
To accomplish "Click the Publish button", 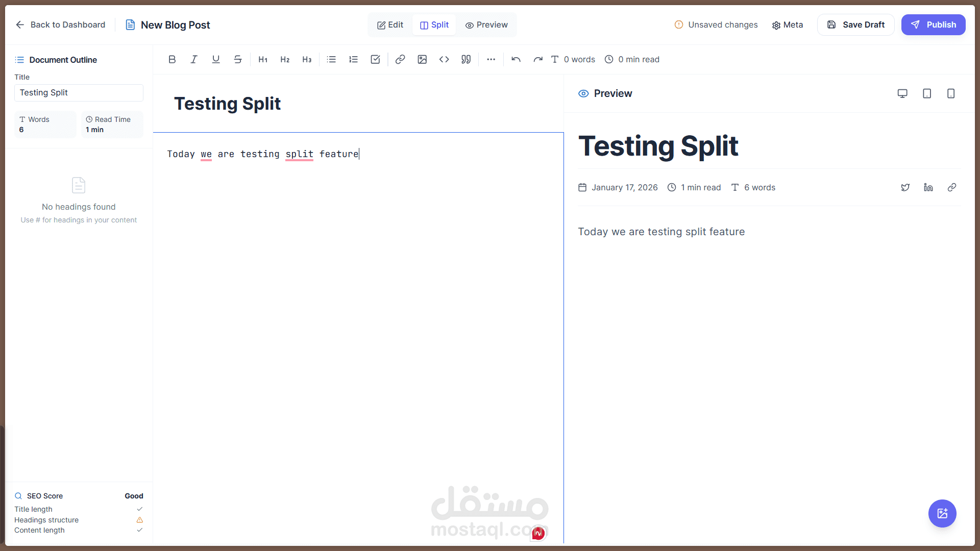I will (933, 24).
